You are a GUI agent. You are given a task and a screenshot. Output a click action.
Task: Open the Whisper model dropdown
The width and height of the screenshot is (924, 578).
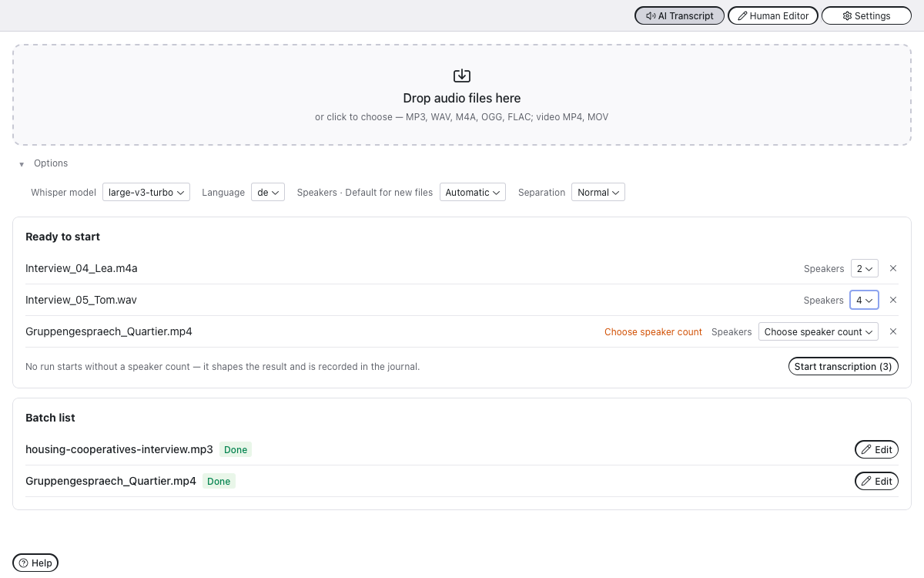146,192
